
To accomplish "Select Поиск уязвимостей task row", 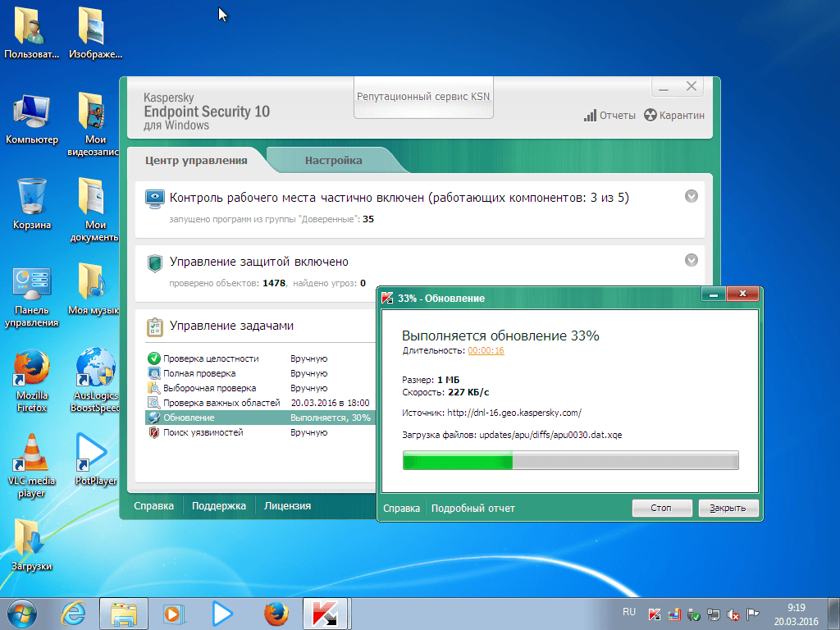I will pos(260,432).
